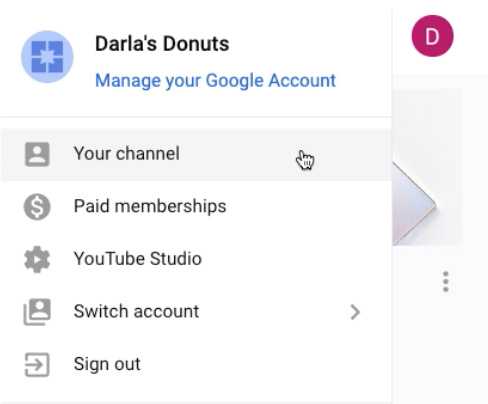
Task: Expand Switch account chevron arrow
Action: (x=355, y=312)
